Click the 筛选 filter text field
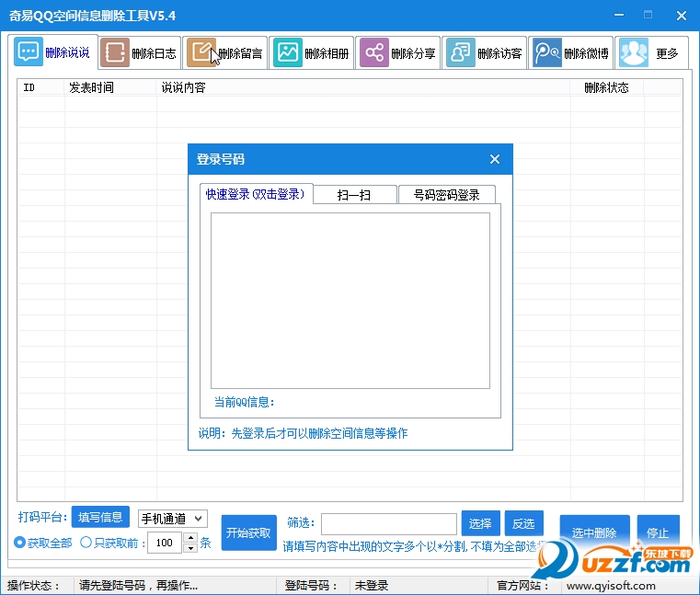Viewport: 700px width, 595px height. pyautogui.click(x=389, y=523)
